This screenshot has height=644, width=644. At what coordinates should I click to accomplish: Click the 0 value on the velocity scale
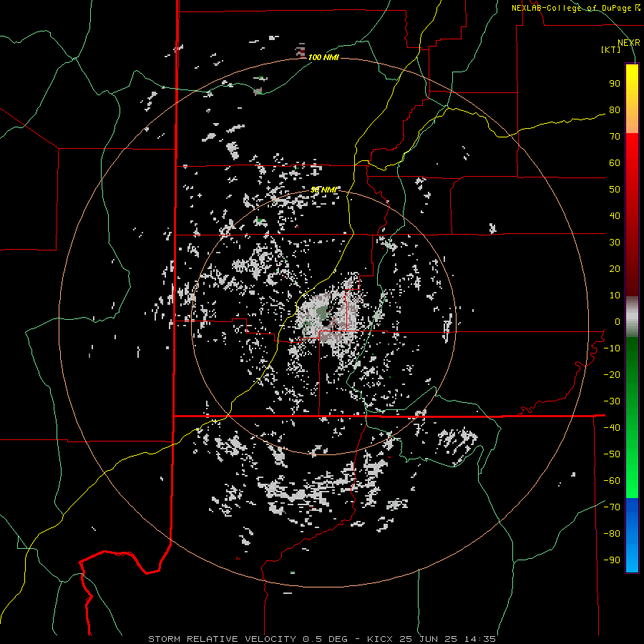(618, 322)
